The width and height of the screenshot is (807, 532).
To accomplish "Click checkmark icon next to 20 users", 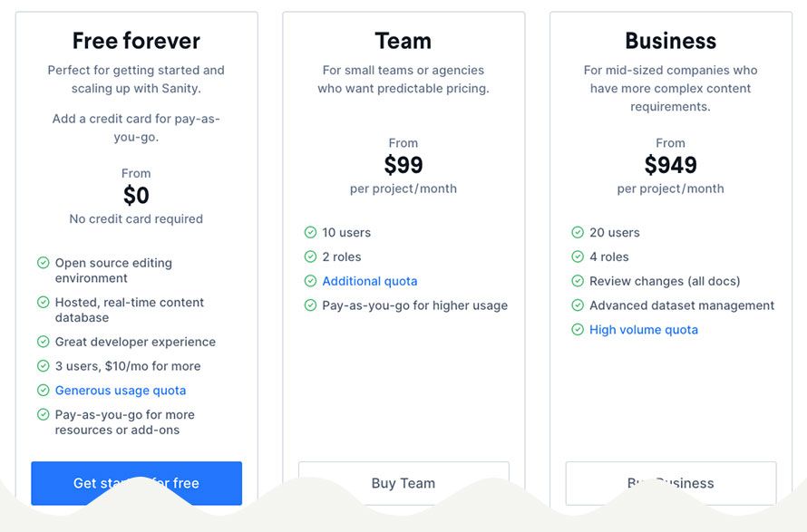I will (x=578, y=233).
